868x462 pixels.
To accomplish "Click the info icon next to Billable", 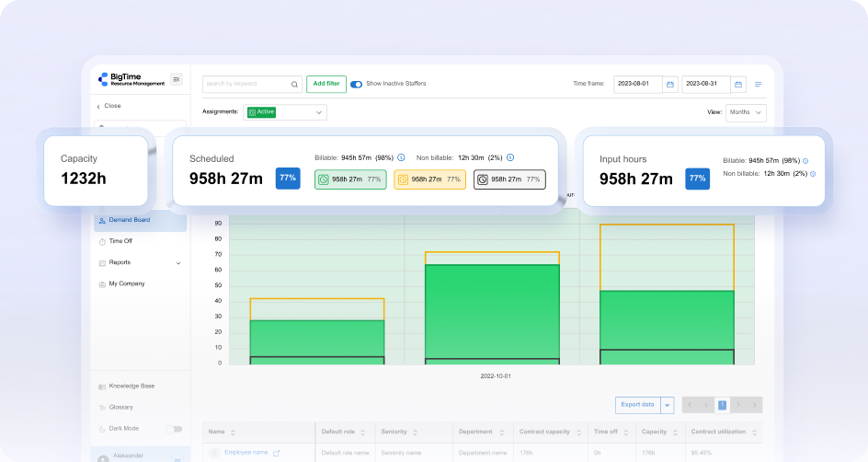I will 401,157.
